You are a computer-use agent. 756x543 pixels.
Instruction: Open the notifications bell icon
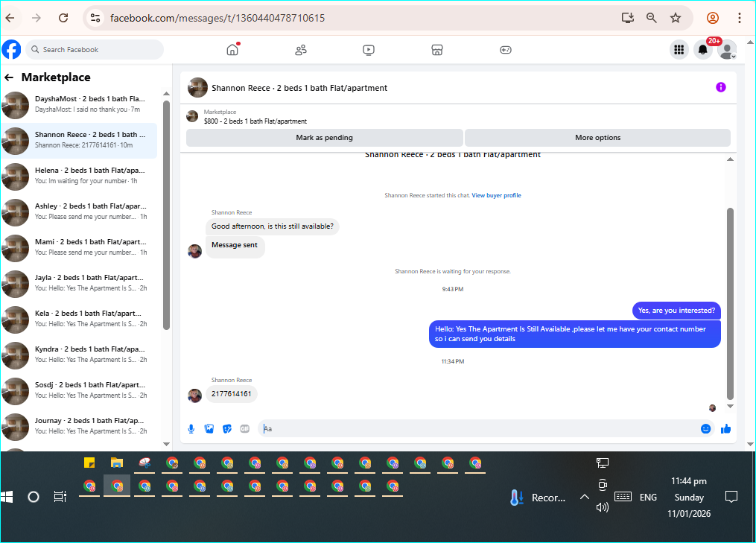703,50
